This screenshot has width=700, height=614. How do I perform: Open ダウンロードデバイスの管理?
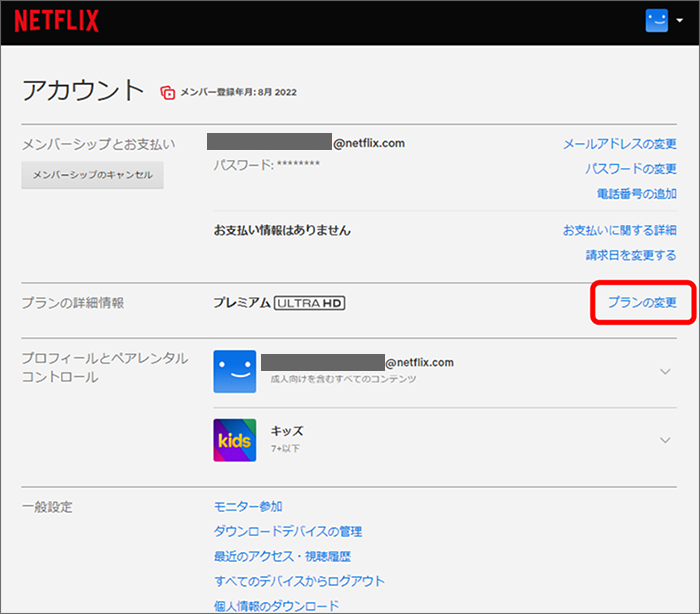288,532
